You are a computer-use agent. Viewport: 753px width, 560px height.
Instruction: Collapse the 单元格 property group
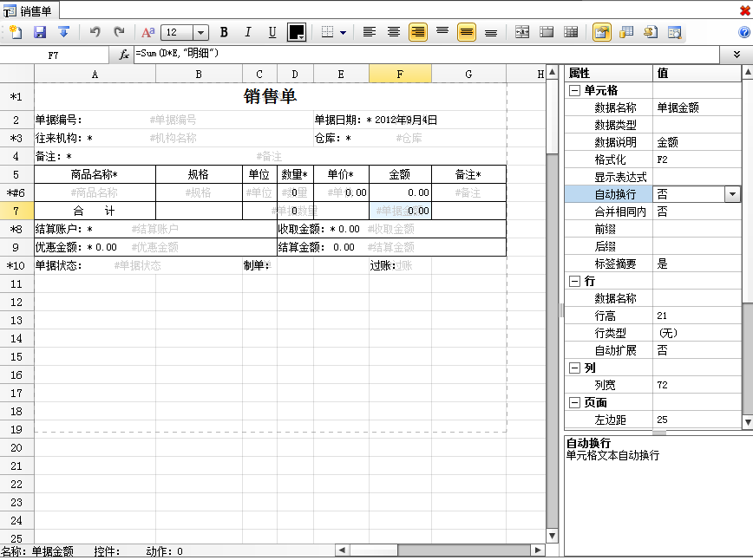coord(574,91)
